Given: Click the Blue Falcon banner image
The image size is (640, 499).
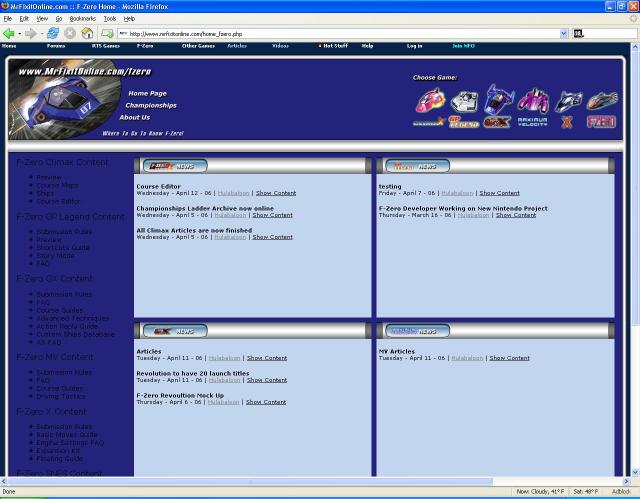Looking at the screenshot, I should (64, 99).
